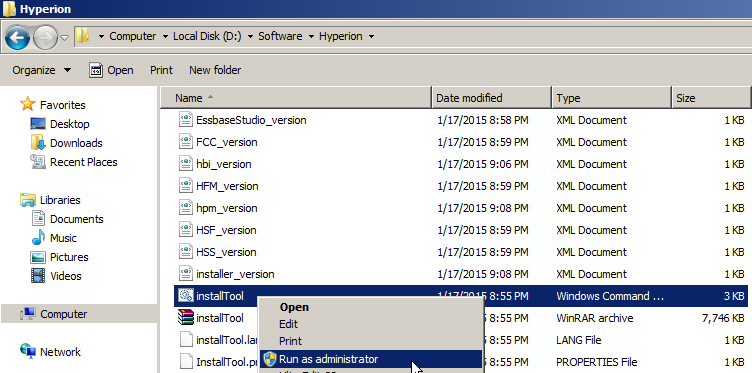Open the recent pages dropdown arrow beside Forward
The image size is (752, 373).
point(64,37)
